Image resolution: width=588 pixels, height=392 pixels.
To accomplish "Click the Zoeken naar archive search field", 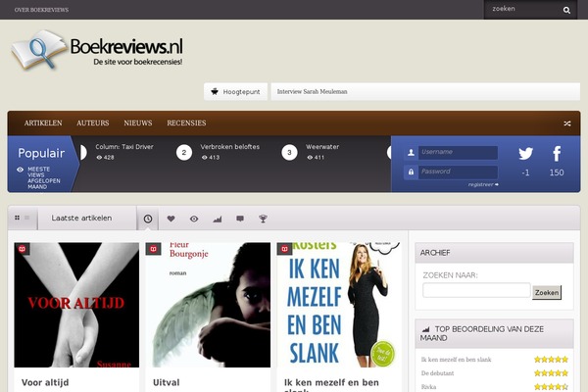I will 476,290.
